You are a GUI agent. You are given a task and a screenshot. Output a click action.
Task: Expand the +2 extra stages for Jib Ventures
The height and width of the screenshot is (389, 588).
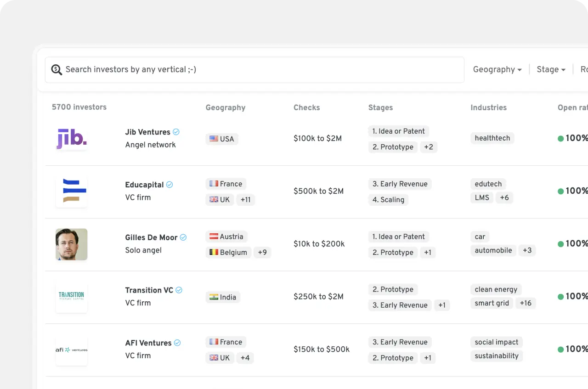pyautogui.click(x=429, y=147)
